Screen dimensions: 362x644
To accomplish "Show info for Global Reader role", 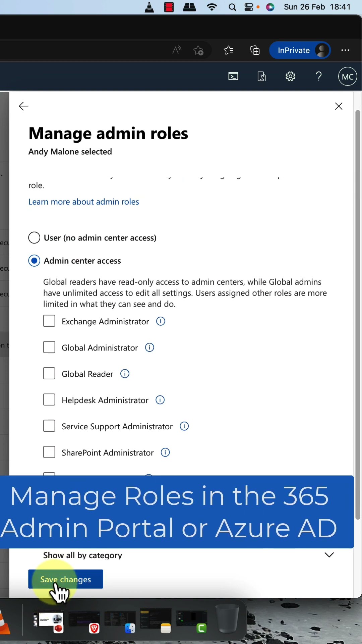I will coord(125,374).
